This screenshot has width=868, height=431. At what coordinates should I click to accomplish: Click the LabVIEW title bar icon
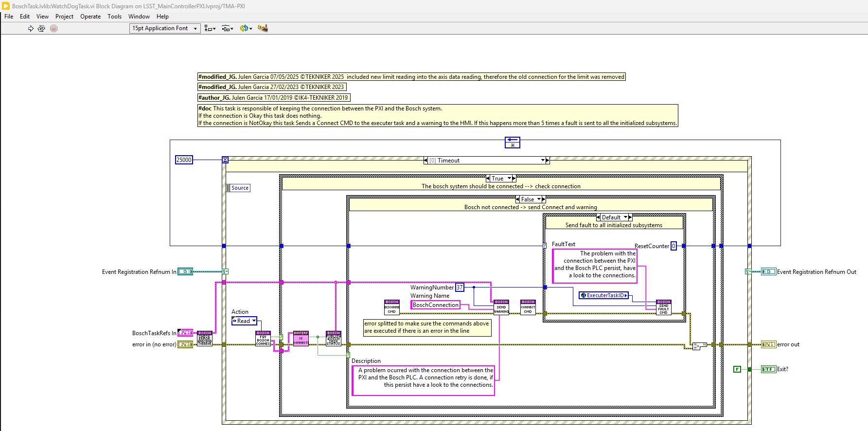coord(6,6)
